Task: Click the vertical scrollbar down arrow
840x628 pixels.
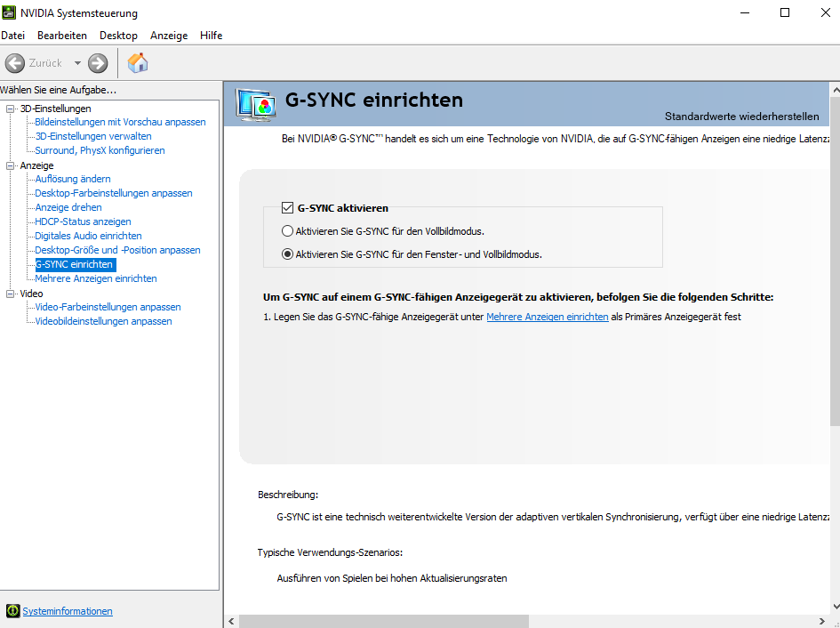Action: coord(836,608)
